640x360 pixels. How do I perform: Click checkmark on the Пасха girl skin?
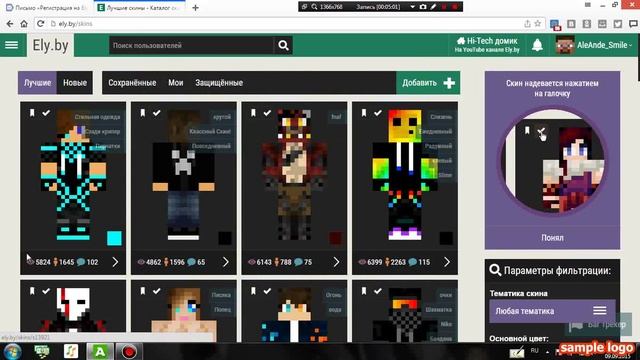coord(157,291)
